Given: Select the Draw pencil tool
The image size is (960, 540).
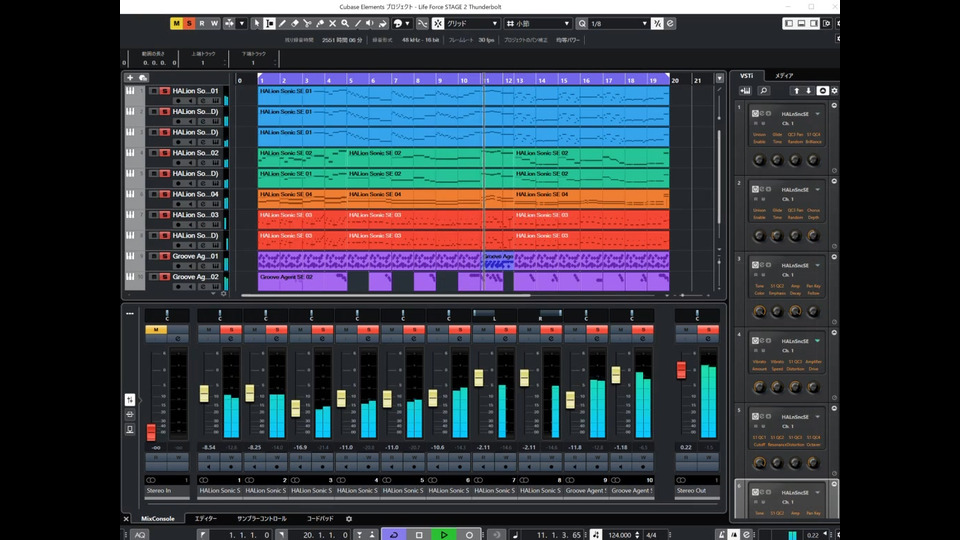Looking at the screenshot, I should click(x=282, y=23).
